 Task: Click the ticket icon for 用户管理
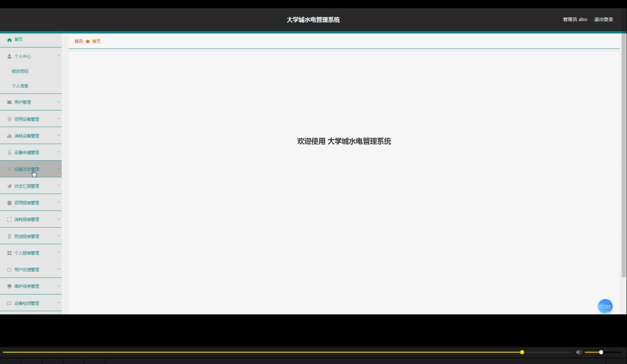10,102
